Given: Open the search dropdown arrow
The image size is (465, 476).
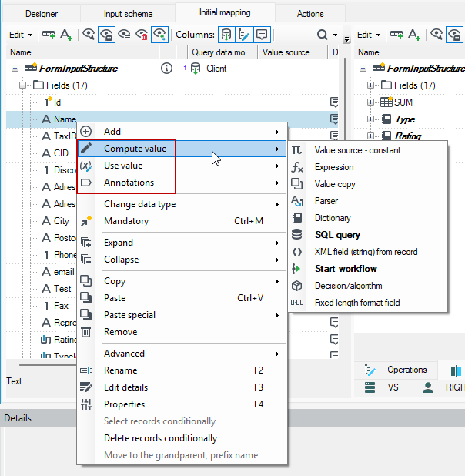Looking at the screenshot, I should [x=335, y=35].
